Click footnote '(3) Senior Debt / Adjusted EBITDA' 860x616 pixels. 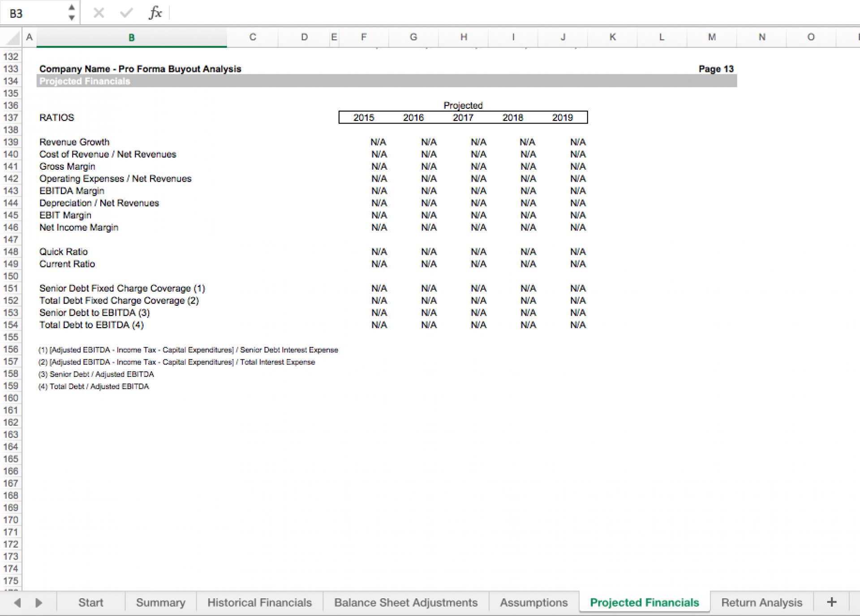pyautogui.click(x=96, y=374)
